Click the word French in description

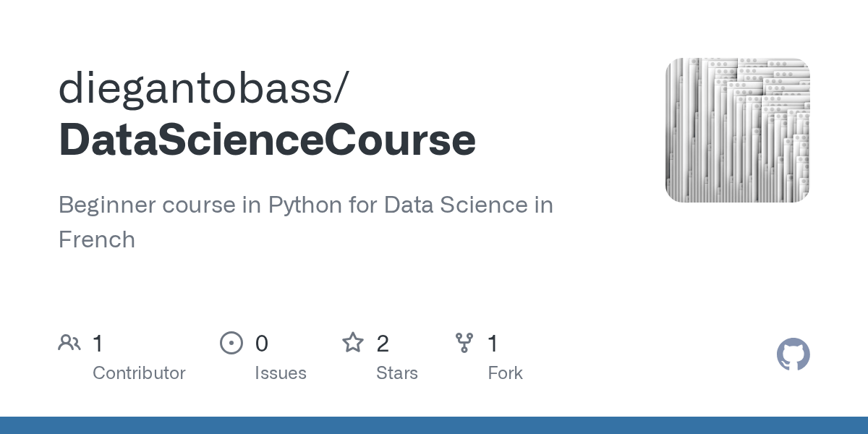pyautogui.click(x=97, y=239)
